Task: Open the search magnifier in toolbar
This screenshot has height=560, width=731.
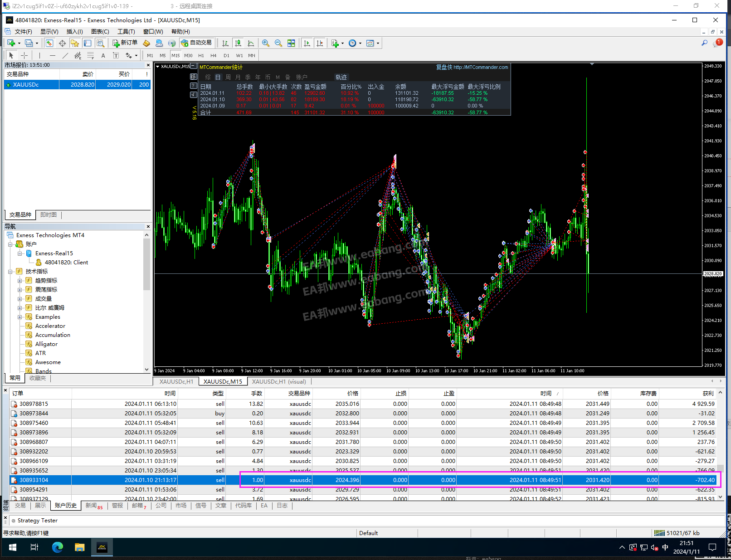Action: click(704, 43)
